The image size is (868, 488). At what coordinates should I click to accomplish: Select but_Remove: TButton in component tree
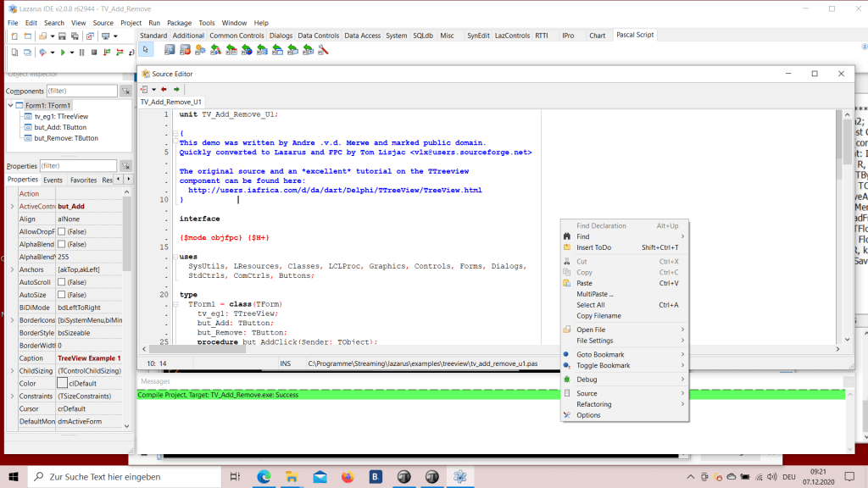[66, 137]
